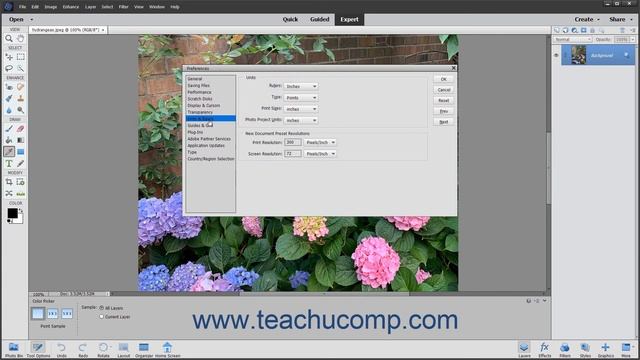Select the Type tool
Image resolution: width=640 pixels, height=360 pixels.
pyautogui.click(x=9, y=164)
